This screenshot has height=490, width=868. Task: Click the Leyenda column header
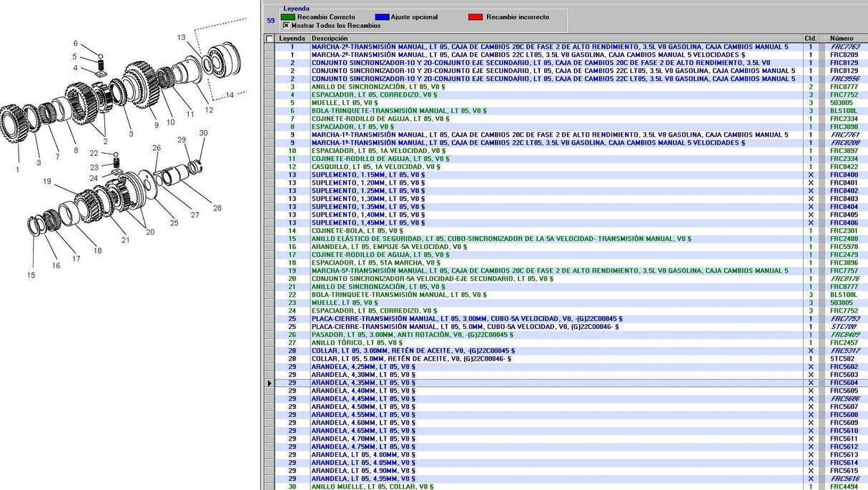[x=292, y=39]
